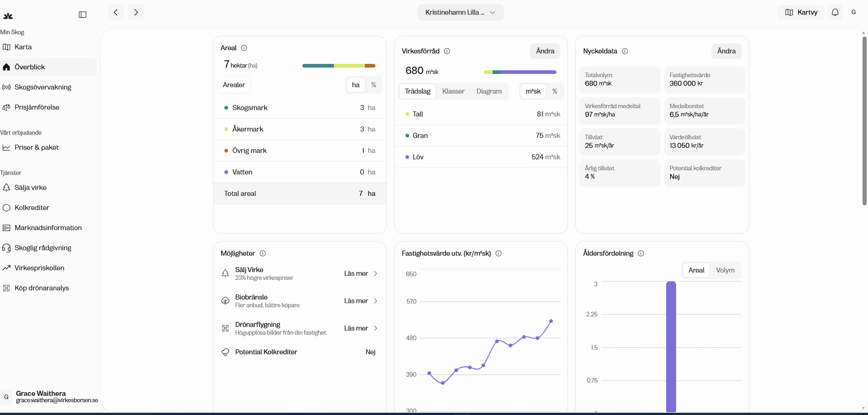The height and width of the screenshot is (415, 868).
Task: Show info for Fastighetsvärde utv. chart
Action: pyautogui.click(x=499, y=253)
